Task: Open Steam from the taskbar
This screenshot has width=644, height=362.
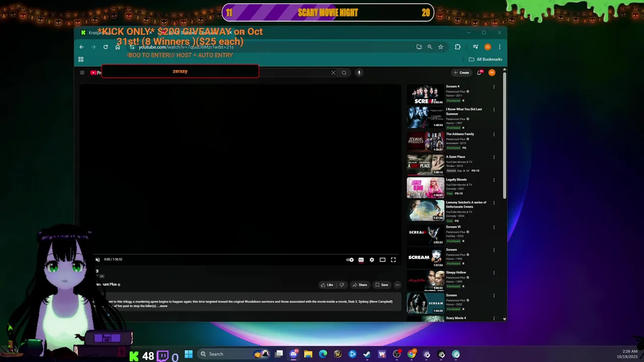Action: click(x=367, y=354)
